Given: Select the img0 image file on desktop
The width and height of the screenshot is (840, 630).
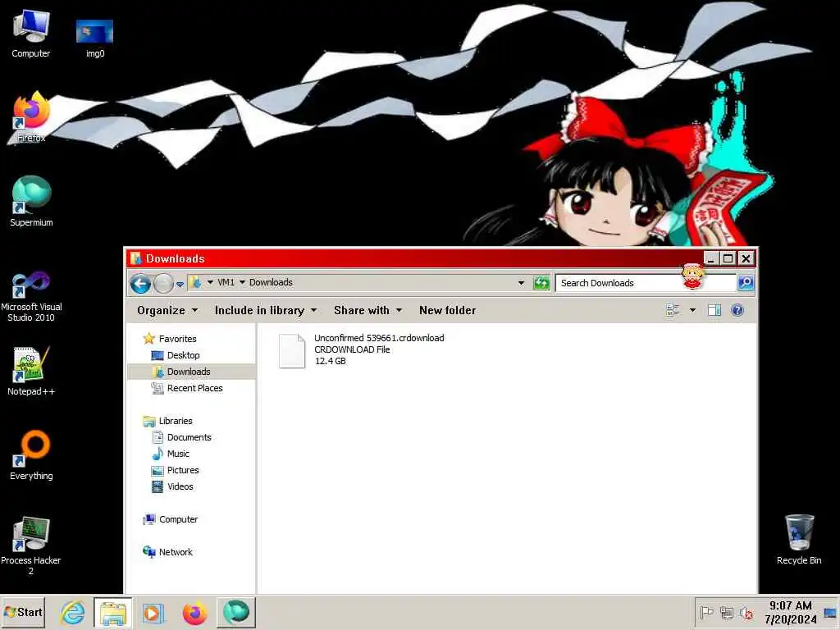Looking at the screenshot, I should (95, 38).
